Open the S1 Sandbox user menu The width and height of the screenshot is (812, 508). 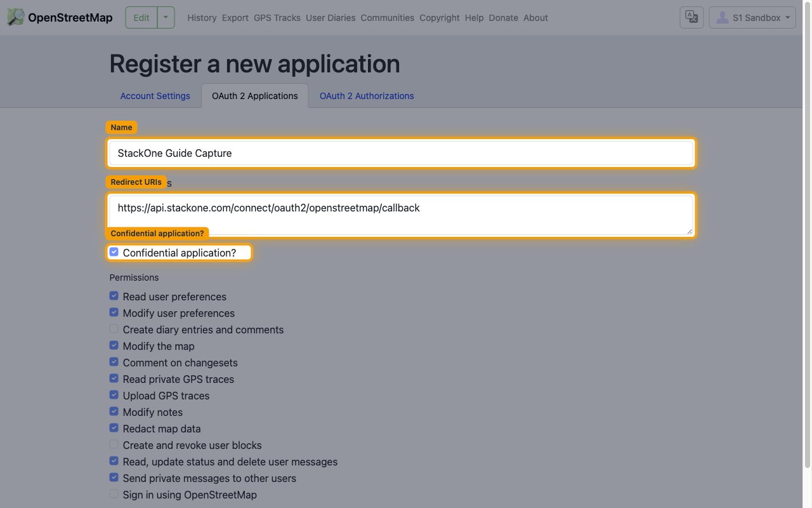[x=752, y=18]
